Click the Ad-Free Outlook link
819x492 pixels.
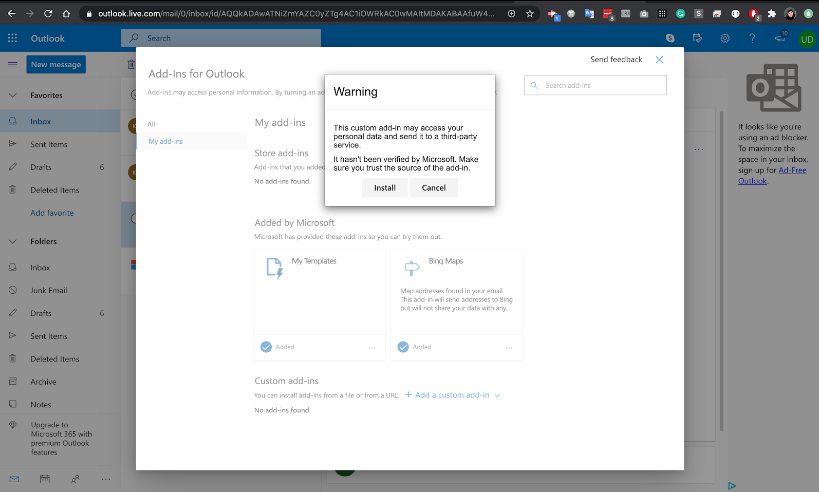tap(772, 175)
